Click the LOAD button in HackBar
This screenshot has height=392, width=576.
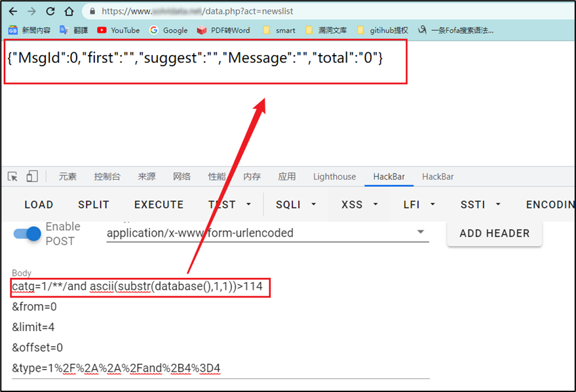(39, 205)
